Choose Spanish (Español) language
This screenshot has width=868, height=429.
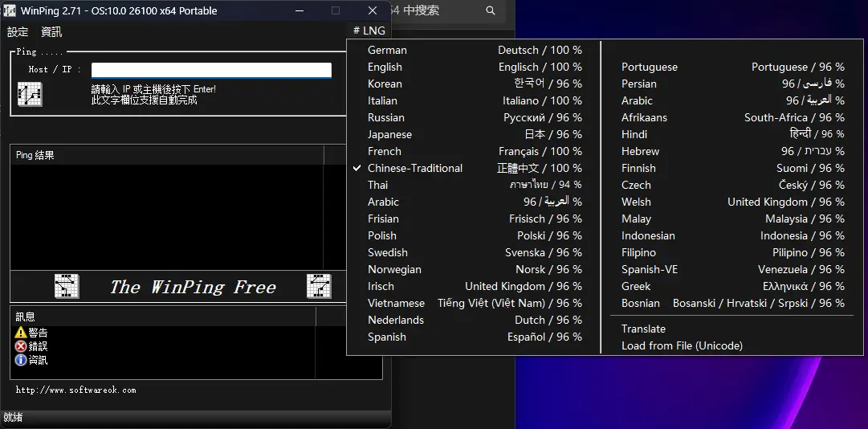(475, 337)
